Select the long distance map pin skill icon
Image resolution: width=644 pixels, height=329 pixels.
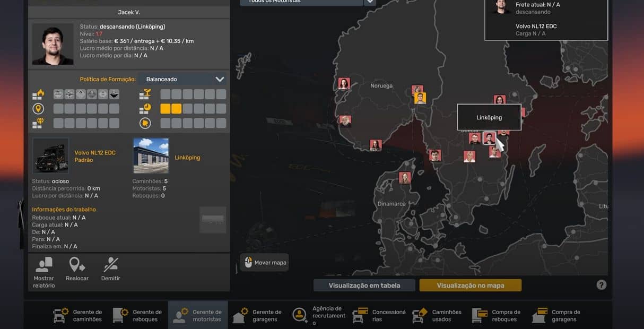point(38,109)
